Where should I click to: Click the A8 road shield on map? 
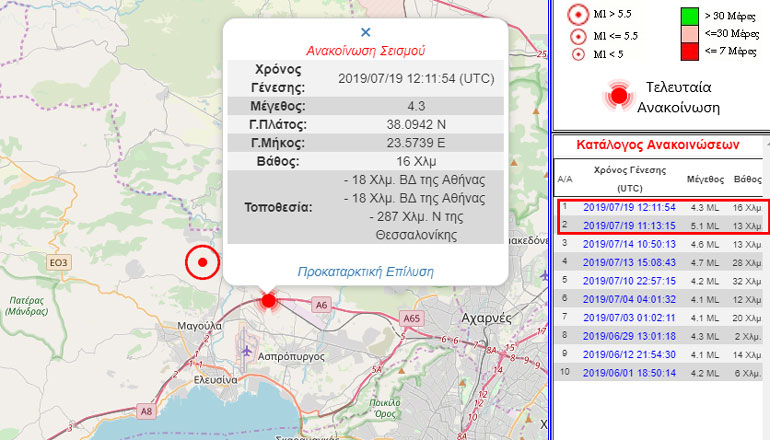[x=146, y=412]
